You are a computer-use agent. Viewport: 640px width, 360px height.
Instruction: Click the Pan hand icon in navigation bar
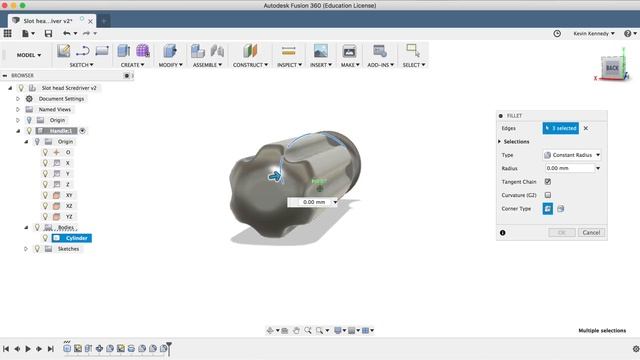point(296,330)
